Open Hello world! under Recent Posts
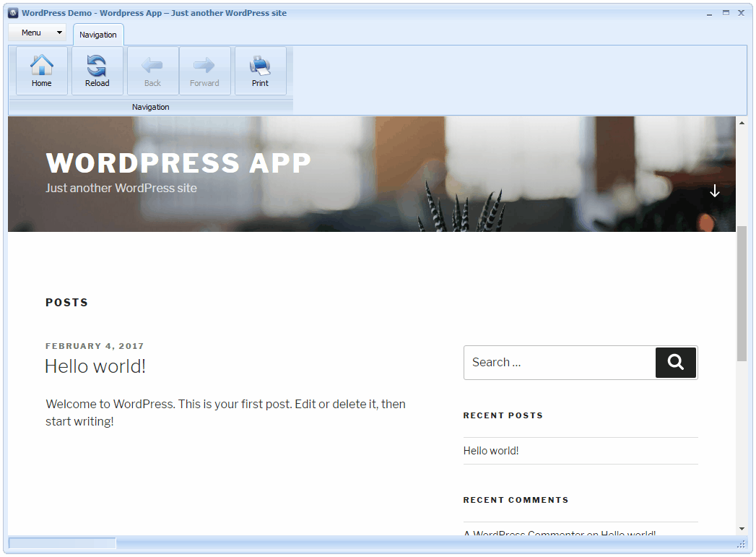 pyautogui.click(x=491, y=451)
